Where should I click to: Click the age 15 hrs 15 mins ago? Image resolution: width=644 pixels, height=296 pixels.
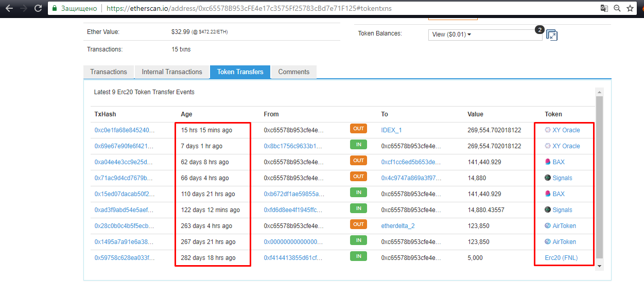pos(206,130)
